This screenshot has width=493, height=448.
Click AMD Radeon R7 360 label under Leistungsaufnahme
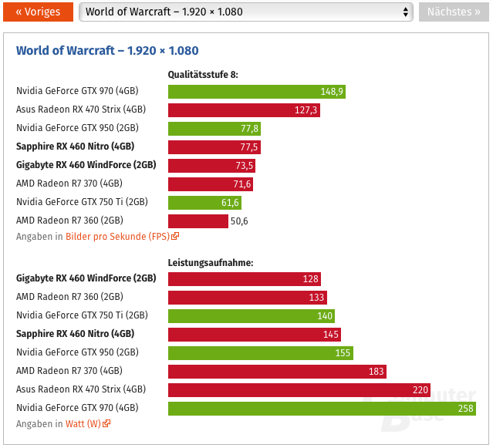tap(69, 297)
